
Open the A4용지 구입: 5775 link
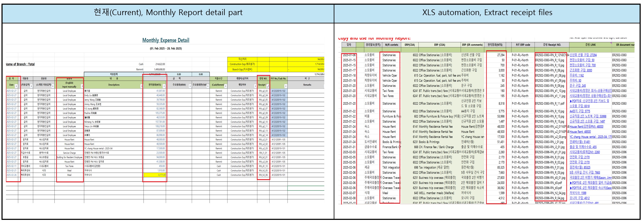(580, 111)
